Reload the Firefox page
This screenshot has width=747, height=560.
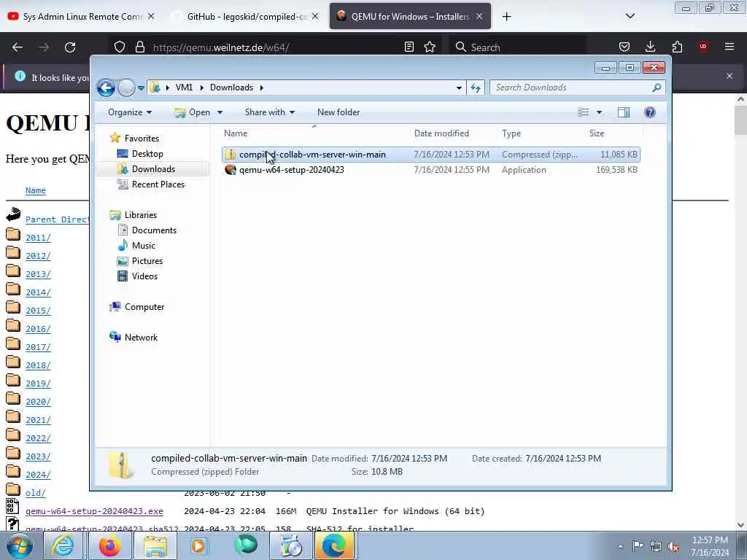tap(70, 47)
